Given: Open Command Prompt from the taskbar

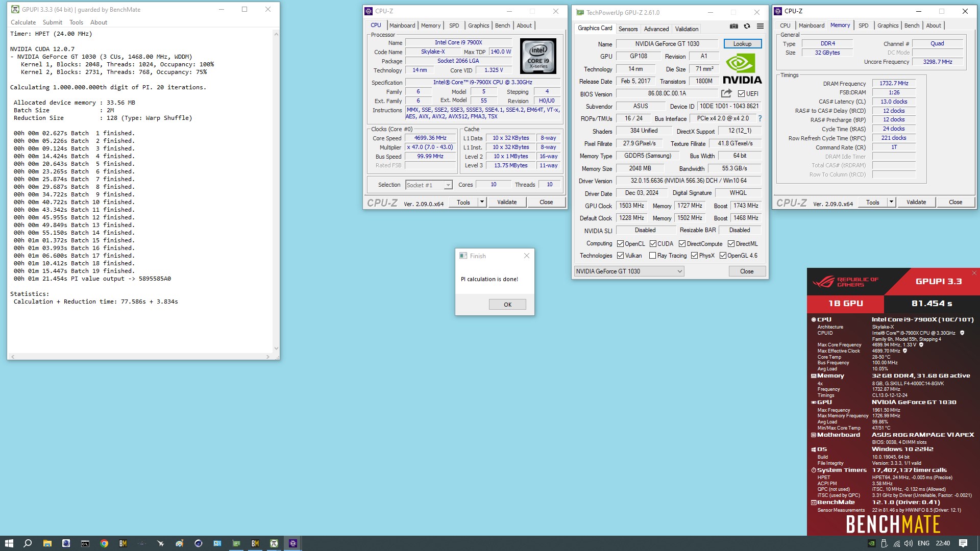Looking at the screenshot, I should (85, 543).
